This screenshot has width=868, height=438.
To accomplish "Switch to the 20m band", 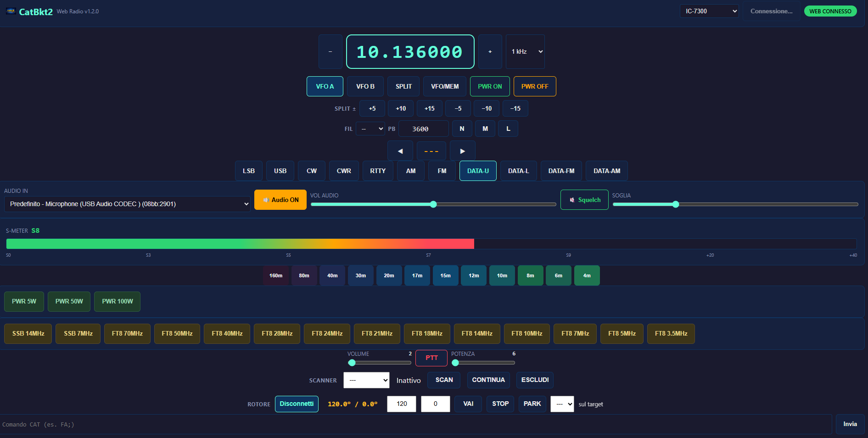I will 389,275.
